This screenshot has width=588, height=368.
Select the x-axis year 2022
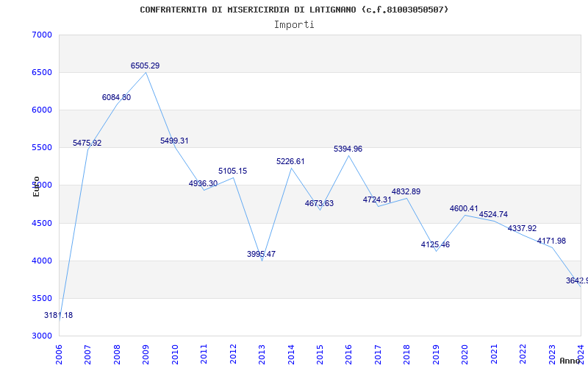click(523, 354)
